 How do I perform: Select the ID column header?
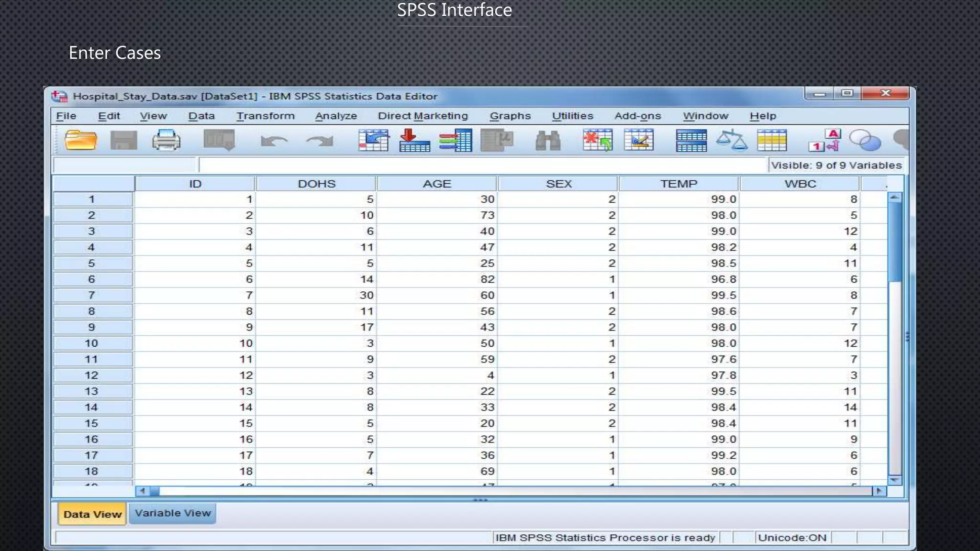[195, 184]
